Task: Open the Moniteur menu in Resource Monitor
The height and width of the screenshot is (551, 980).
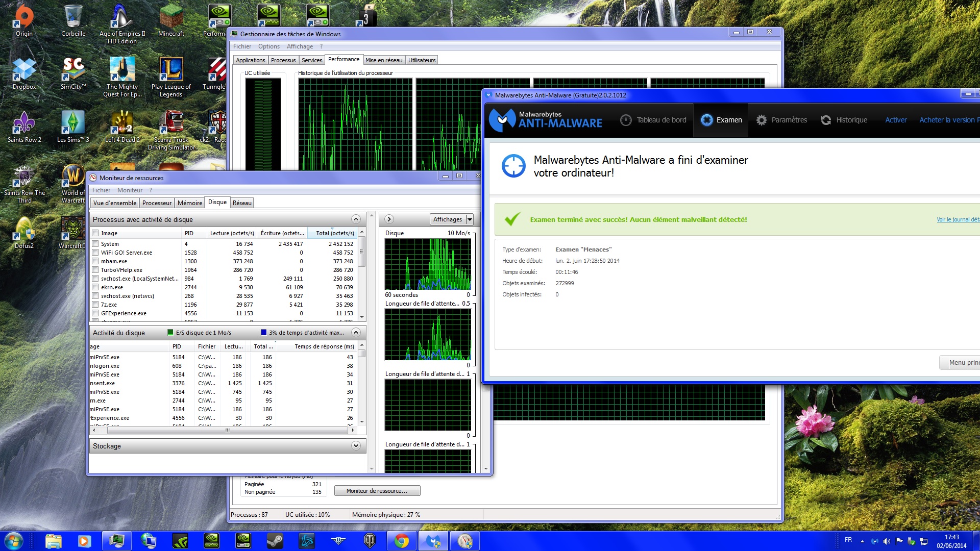Action: [x=130, y=190]
